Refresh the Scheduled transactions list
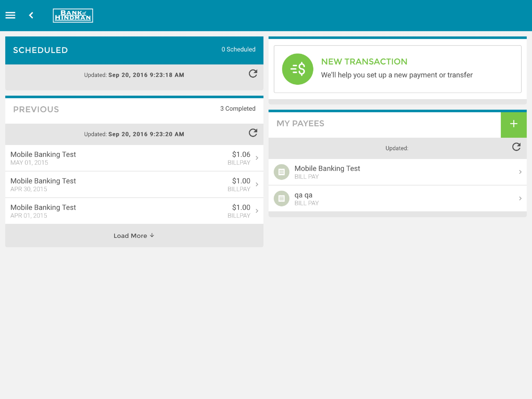 [x=253, y=74]
